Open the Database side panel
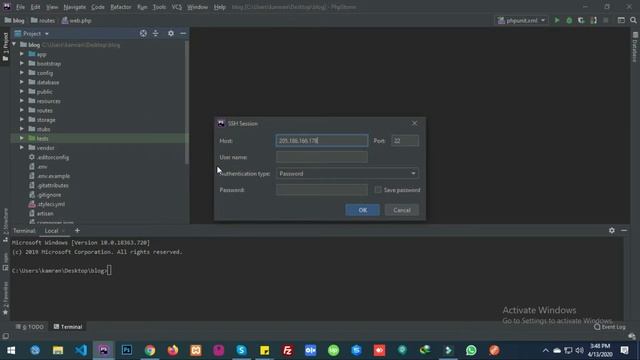640x360 pixels. click(x=635, y=47)
